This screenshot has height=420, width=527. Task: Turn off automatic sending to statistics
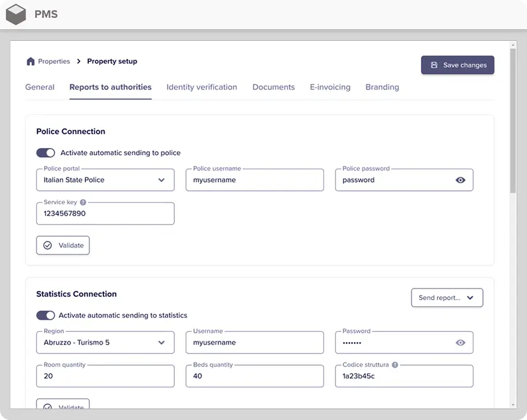pyautogui.click(x=46, y=315)
